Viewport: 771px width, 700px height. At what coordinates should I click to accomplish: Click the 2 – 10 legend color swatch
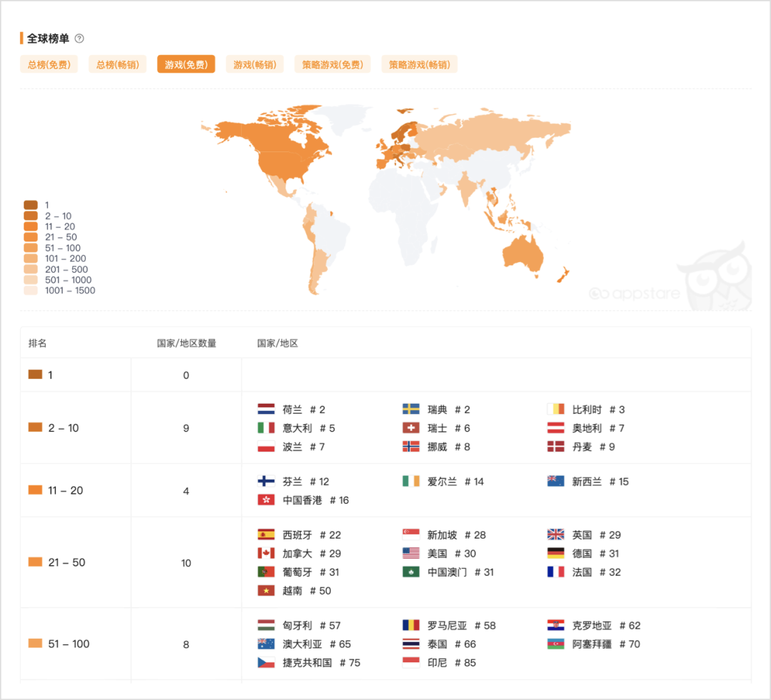point(31,216)
